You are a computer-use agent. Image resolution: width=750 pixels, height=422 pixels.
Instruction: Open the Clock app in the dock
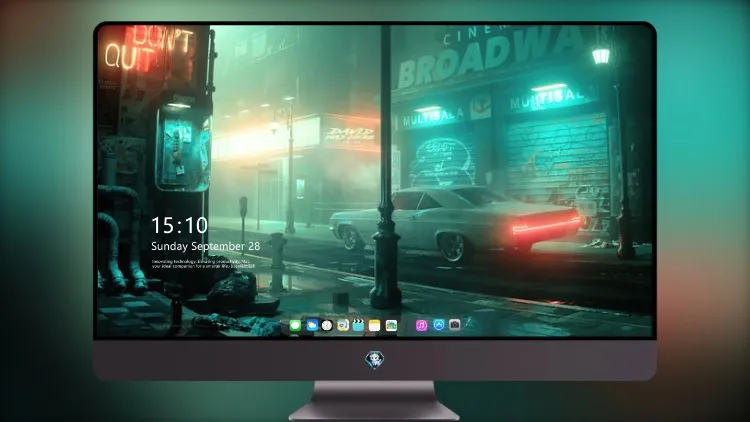pyautogui.click(x=327, y=325)
